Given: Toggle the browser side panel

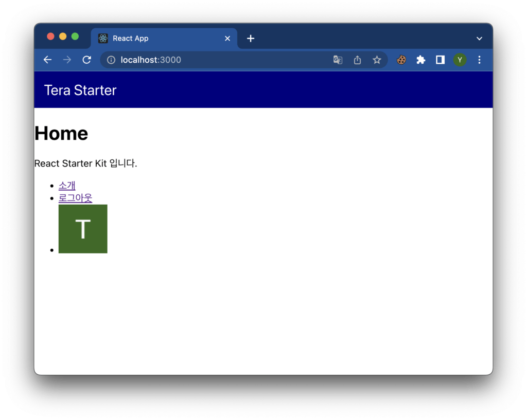Looking at the screenshot, I should point(440,60).
